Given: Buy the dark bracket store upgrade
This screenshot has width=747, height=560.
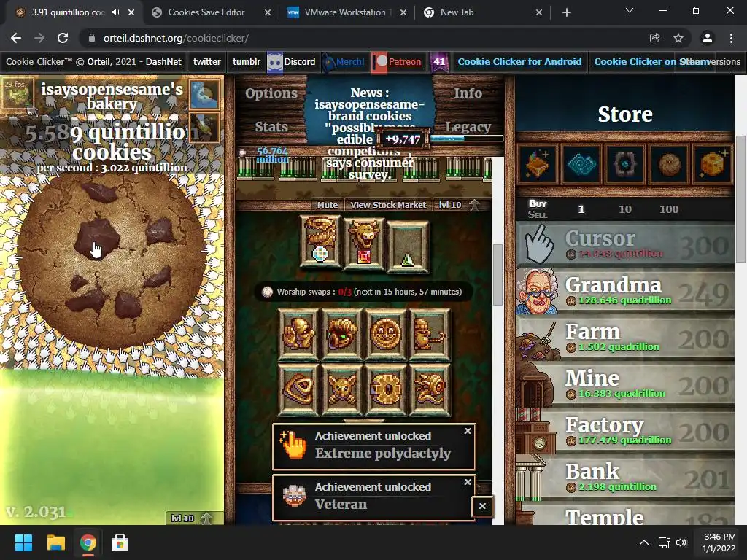Looking at the screenshot, I should click(624, 164).
